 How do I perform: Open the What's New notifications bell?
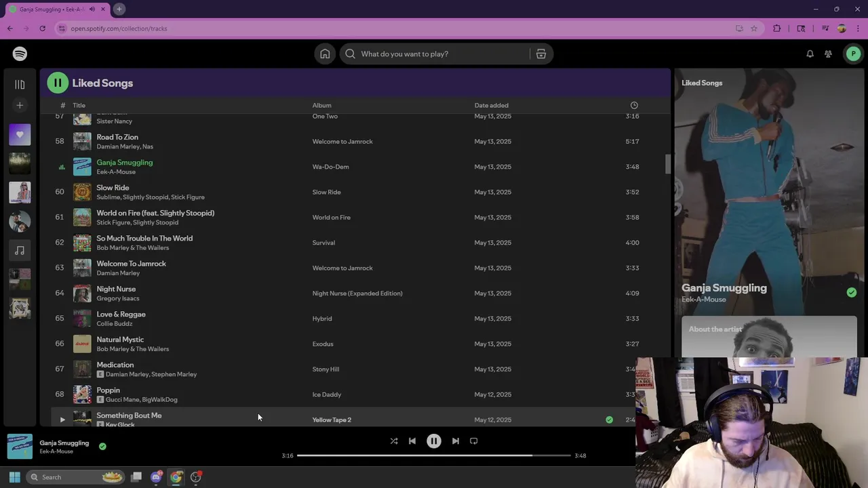tap(810, 54)
